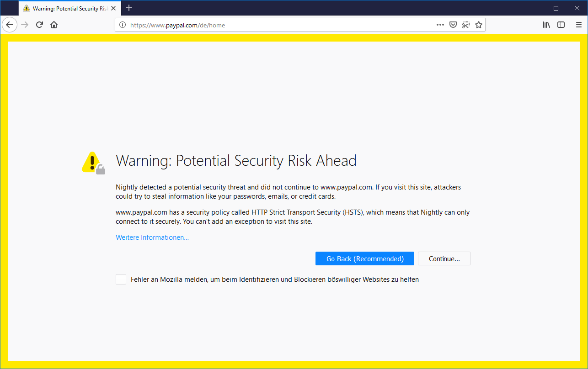Take a screenshot with scissors icon
Screen dimensions: 588x369
pyautogui.click(x=466, y=25)
